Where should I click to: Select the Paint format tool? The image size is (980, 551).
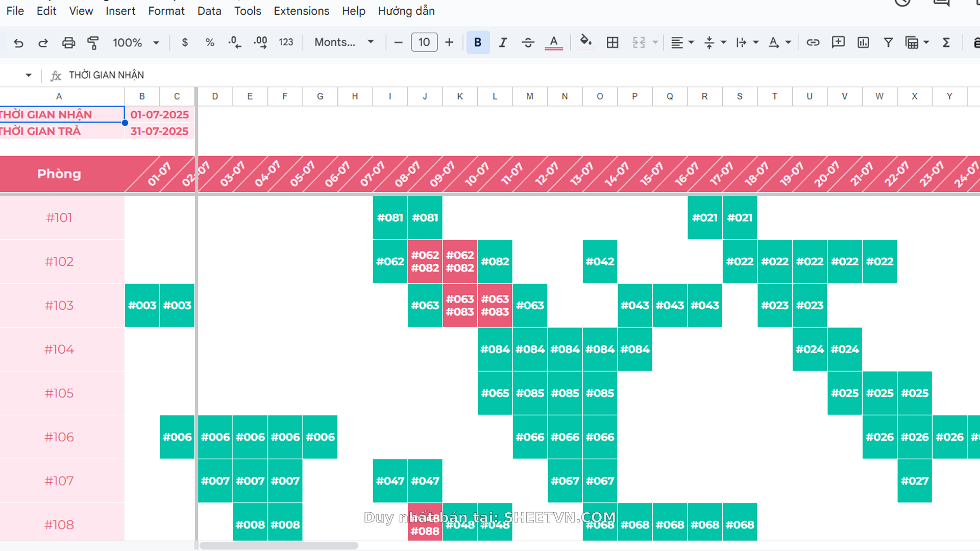pyautogui.click(x=93, y=43)
